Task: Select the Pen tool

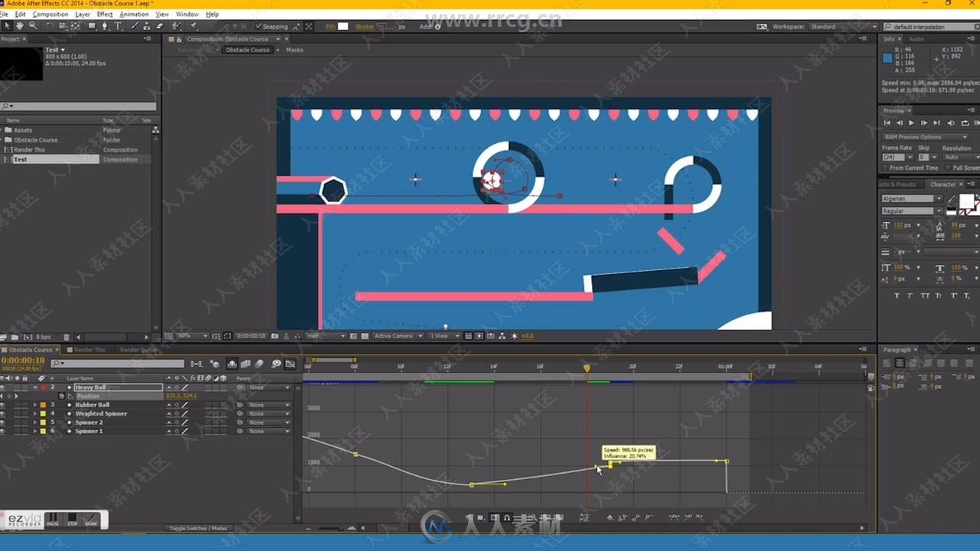Action: click(105, 26)
